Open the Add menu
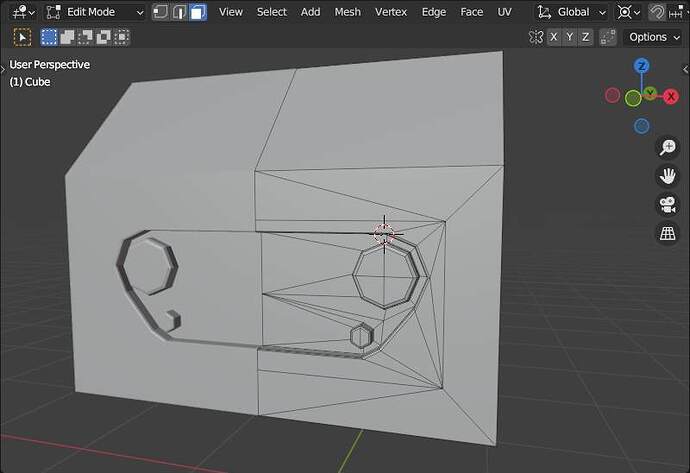The image size is (690, 473). tap(311, 12)
